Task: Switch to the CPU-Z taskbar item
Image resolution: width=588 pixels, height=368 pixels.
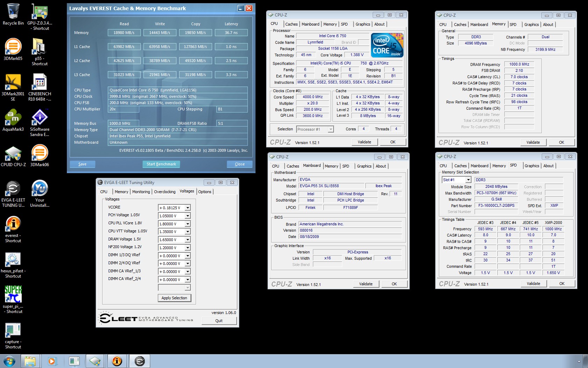Action: 95,361
